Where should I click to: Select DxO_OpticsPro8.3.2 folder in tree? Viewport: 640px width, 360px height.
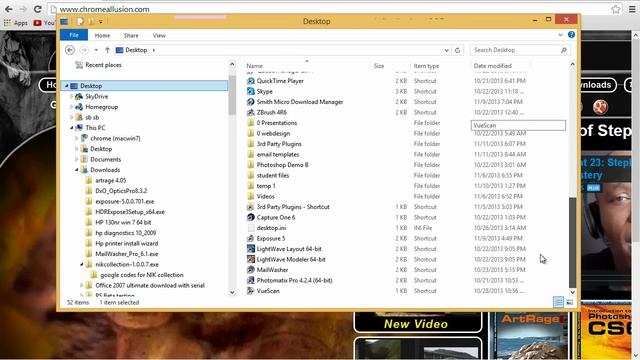(x=121, y=191)
